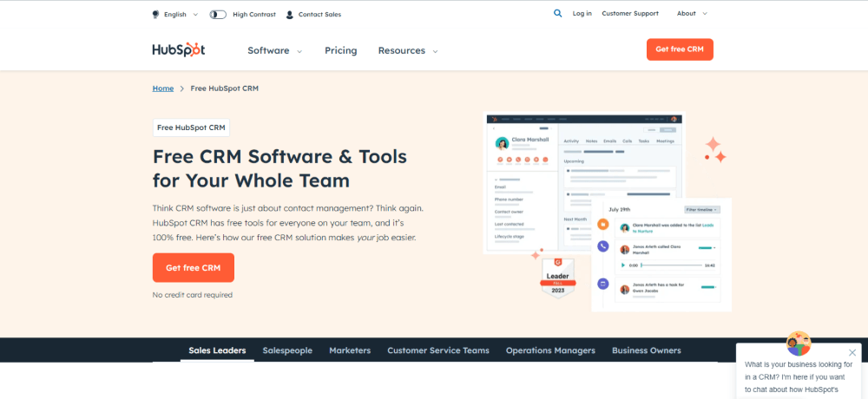Viewport: 868px width, 399px height.
Task: Click No credit card required text
Action: pos(192,295)
